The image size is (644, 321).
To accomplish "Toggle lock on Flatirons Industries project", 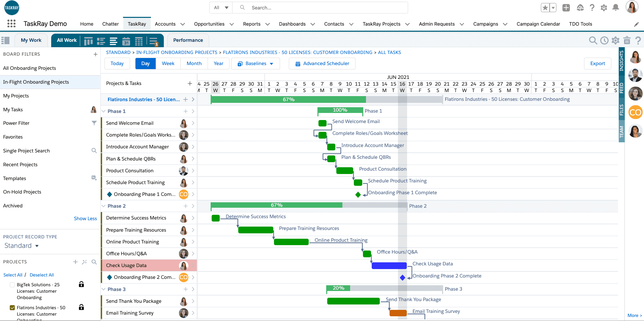I will click(81, 307).
